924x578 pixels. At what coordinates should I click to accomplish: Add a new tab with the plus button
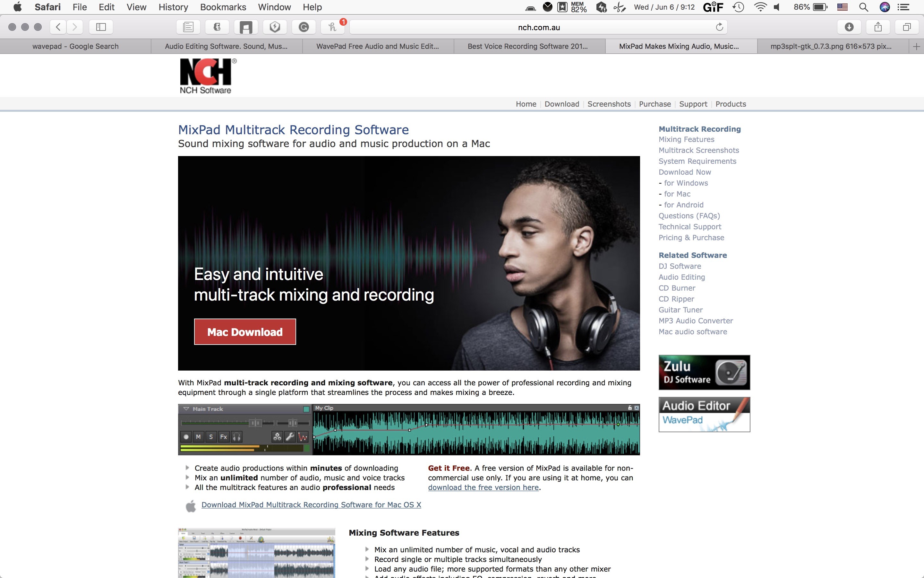916,47
